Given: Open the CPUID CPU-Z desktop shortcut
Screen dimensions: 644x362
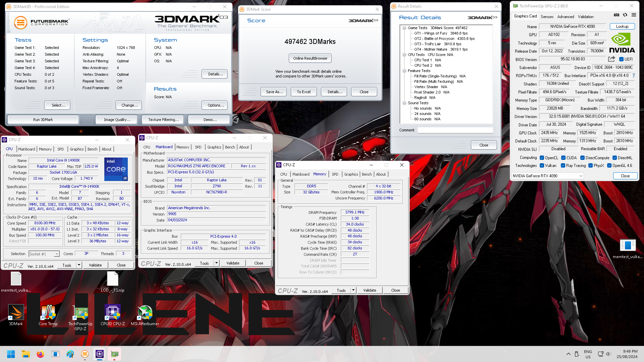Looking at the screenshot, I should click(113, 315).
